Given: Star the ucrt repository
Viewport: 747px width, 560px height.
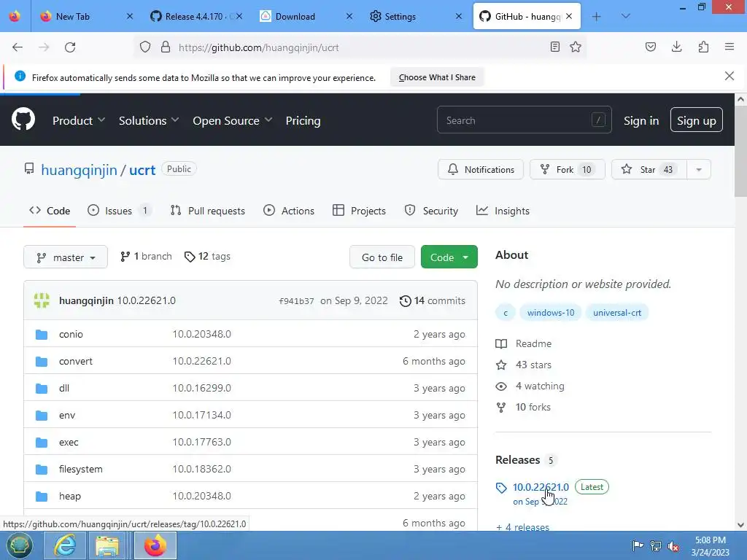Looking at the screenshot, I should 649,169.
